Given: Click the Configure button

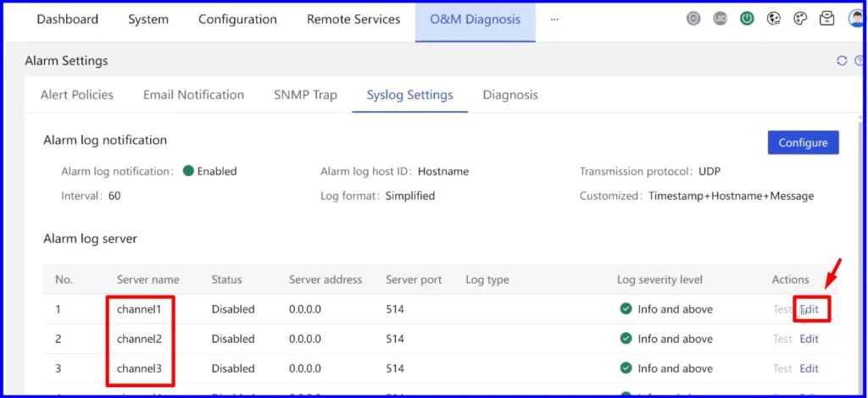Looking at the screenshot, I should pos(804,142).
